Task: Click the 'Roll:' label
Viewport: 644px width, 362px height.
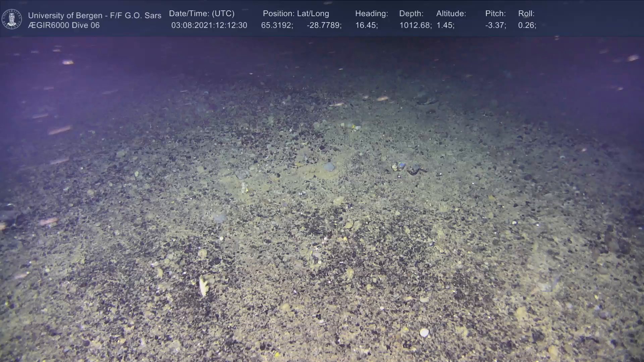Action: [526, 14]
